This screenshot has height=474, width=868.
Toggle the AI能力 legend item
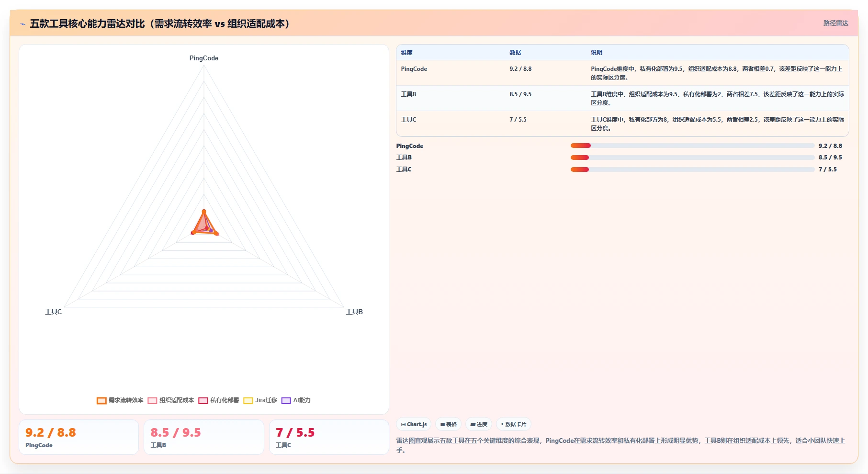tap(296, 400)
